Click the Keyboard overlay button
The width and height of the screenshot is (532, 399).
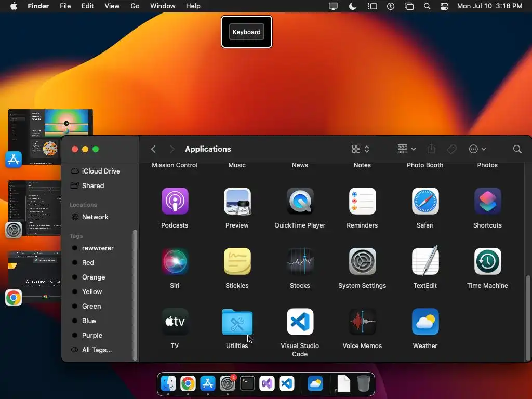point(247,32)
